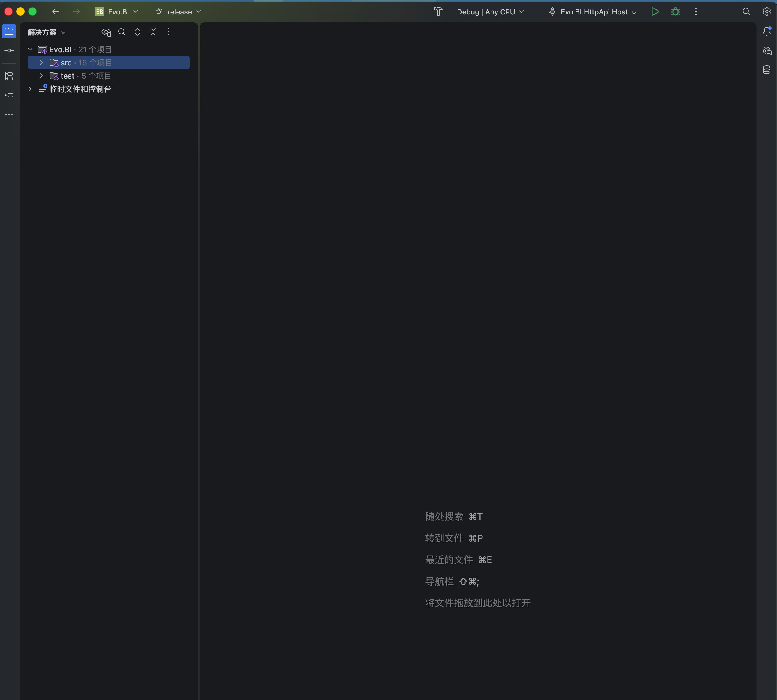The height and width of the screenshot is (700, 777).
Task: Open the Structure tool window icon
Action: click(9, 76)
